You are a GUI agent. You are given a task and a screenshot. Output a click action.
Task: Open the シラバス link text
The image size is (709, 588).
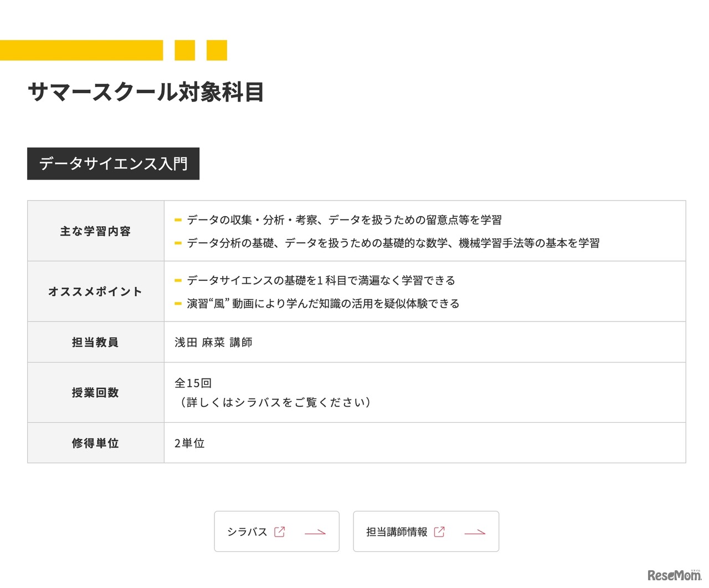click(x=247, y=532)
